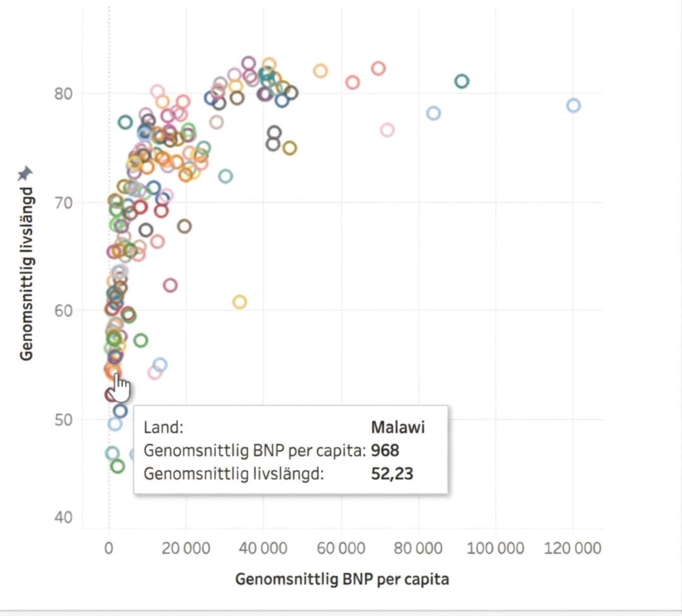
Task: Select the Genomsnittlig livslängd axis title
Action: pos(27,273)
